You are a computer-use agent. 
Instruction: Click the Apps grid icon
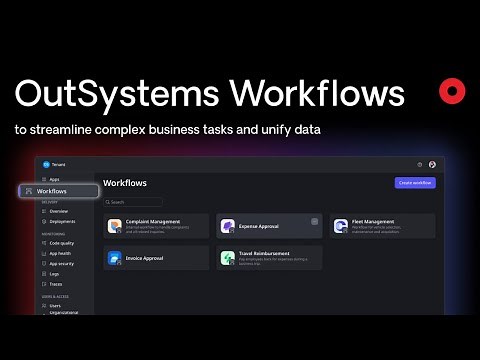point(44,179)
